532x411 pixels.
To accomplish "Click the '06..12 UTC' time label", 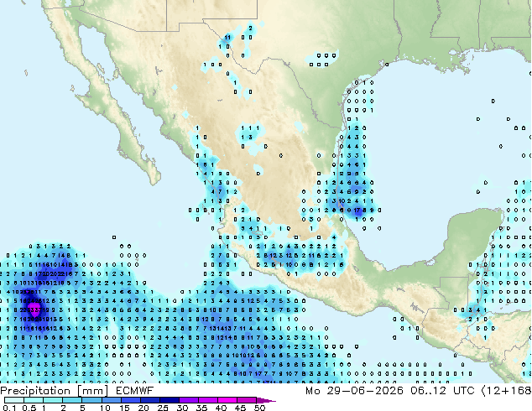I will (x=442, y=391).
